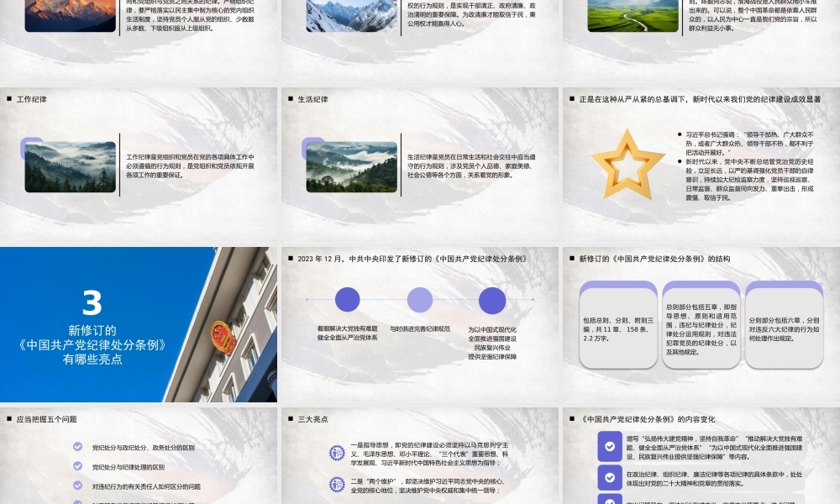Click title 新修订的《中国共产党纪律处分条例》的结构
Image resolution: width=840 pixels, height=504 pixels.
(654, 259)
